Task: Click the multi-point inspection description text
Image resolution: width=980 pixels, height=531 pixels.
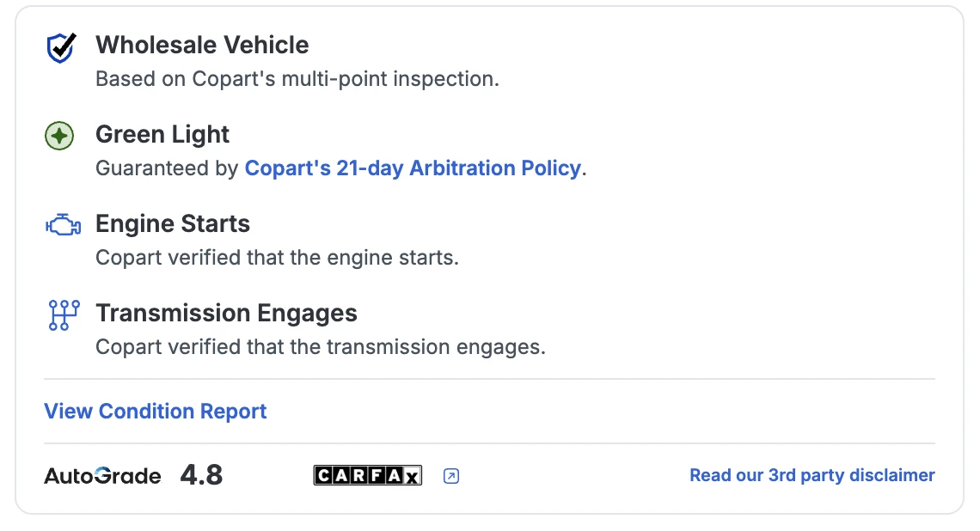Action: click(297, 79)
